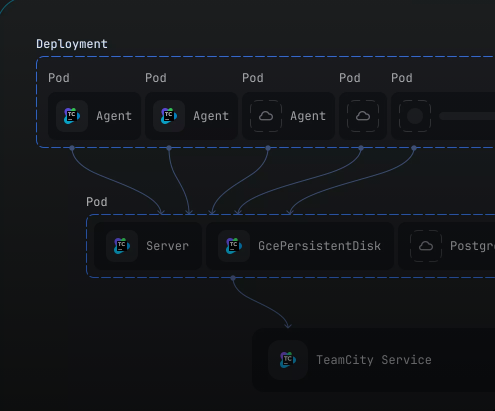Click the Server TeamCity icon

pos(122,246)
